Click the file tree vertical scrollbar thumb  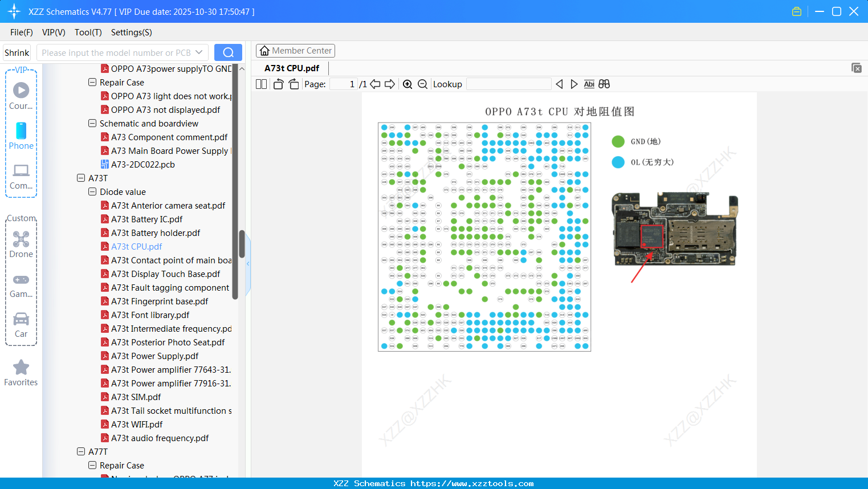coord(242,244)
